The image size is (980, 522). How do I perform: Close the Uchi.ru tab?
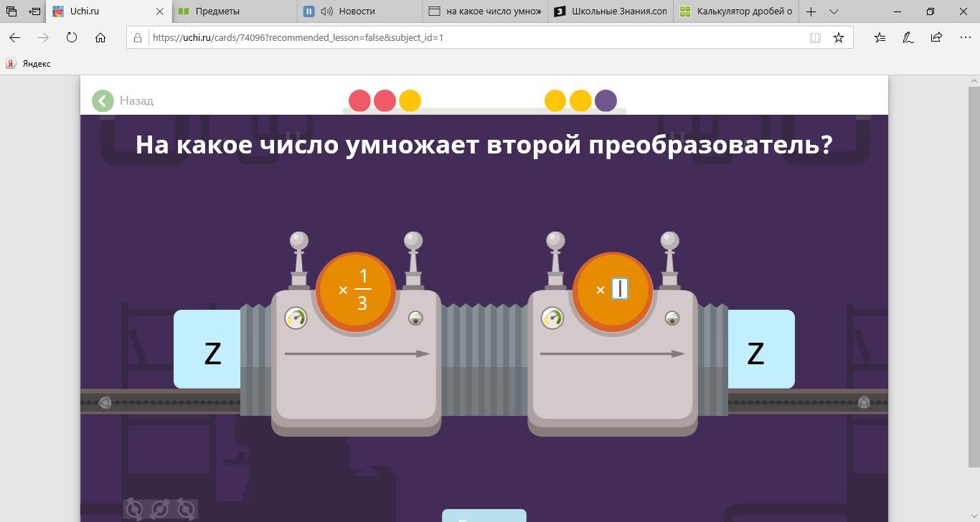coord(160,11)
